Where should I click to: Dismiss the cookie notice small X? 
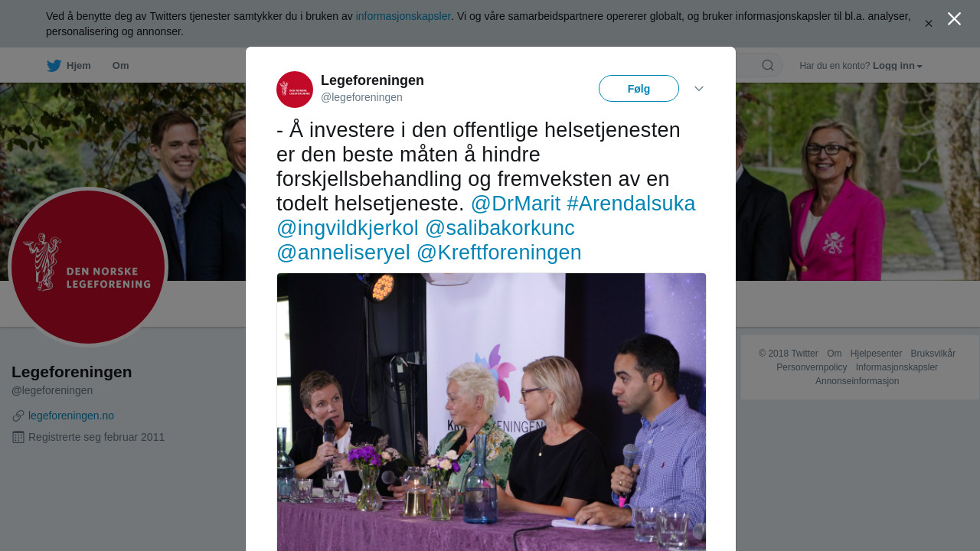pyautogui.click(x=929, y=24)
